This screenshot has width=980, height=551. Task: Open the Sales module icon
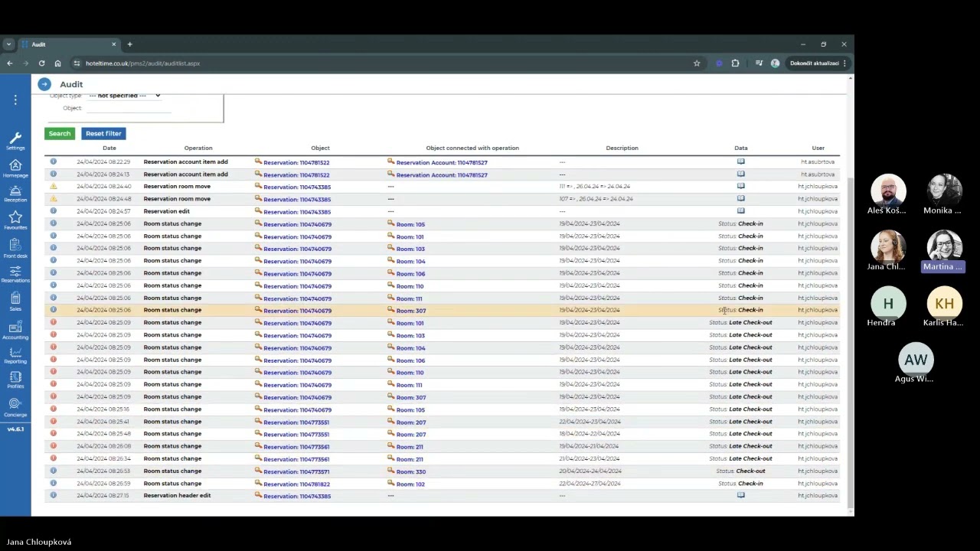(15, 302)
